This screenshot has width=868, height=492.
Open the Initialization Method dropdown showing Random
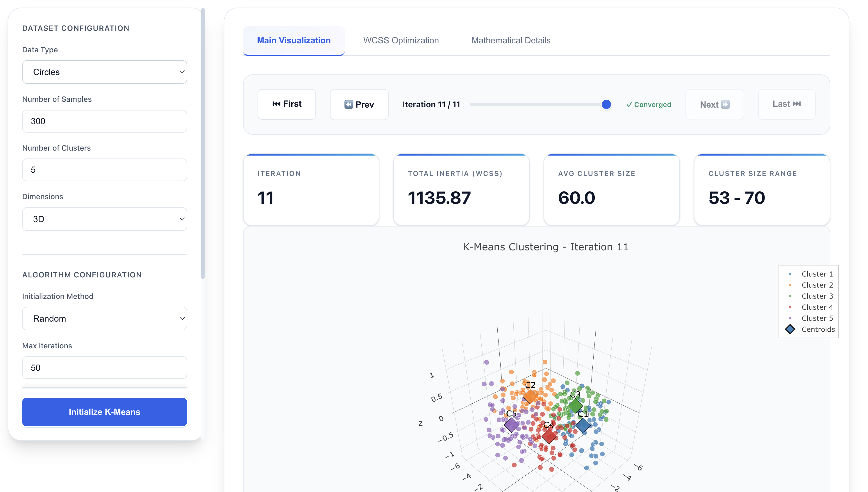[x=104, y=318]
